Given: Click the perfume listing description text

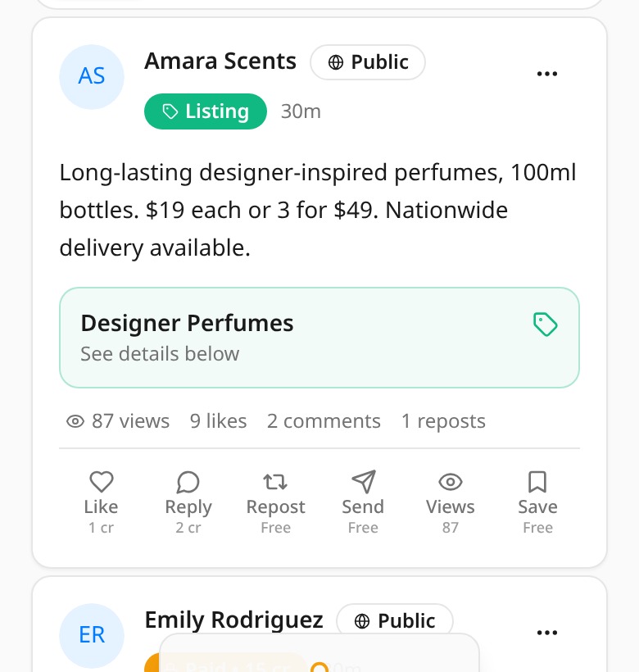Looking at the screenshot, I should [318, 210].
